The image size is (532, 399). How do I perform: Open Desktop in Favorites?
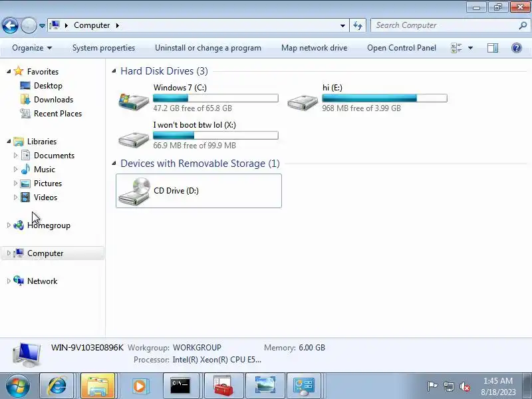[x=48, y=86]
